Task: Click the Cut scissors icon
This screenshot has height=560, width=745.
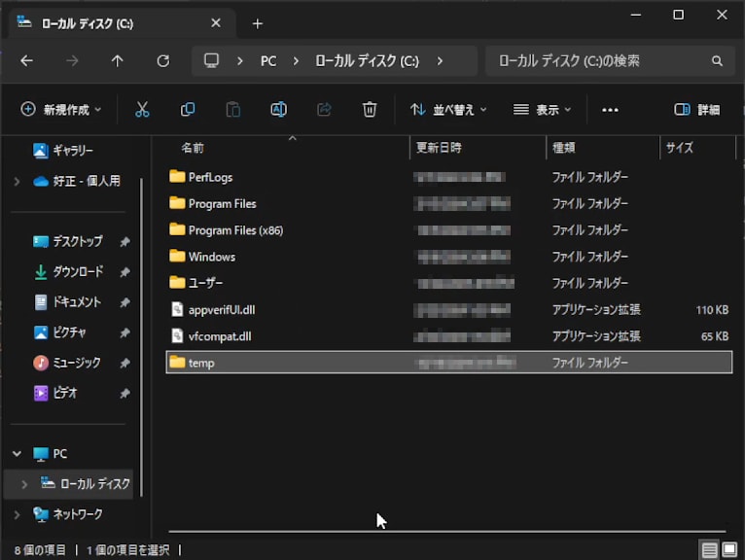Action: [142, 110]
